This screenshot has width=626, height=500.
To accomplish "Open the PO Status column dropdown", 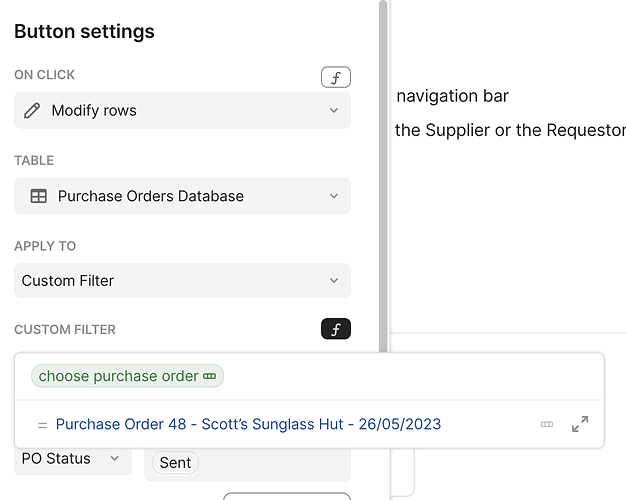I will point(73,459).
